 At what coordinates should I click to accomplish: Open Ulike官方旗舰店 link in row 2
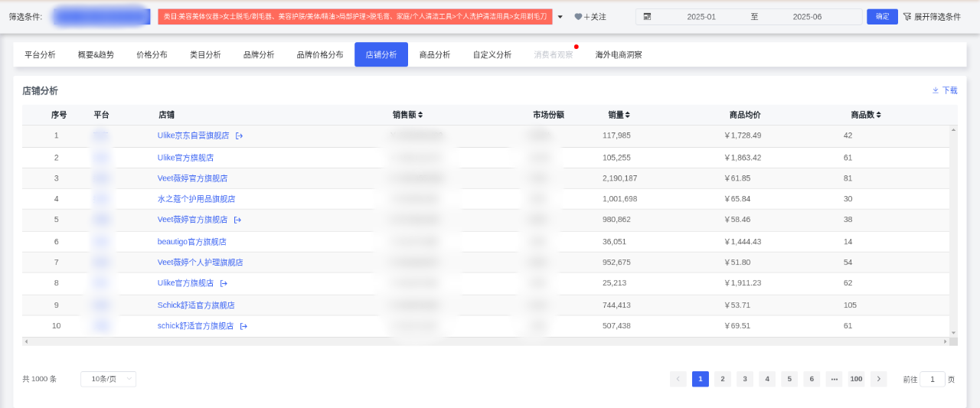185,158
